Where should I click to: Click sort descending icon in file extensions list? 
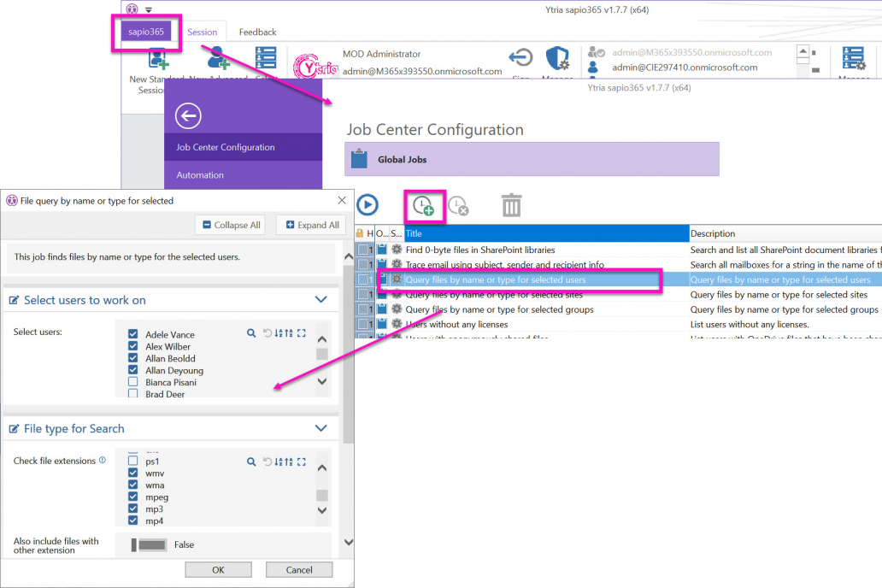click(x=289, y=462)
